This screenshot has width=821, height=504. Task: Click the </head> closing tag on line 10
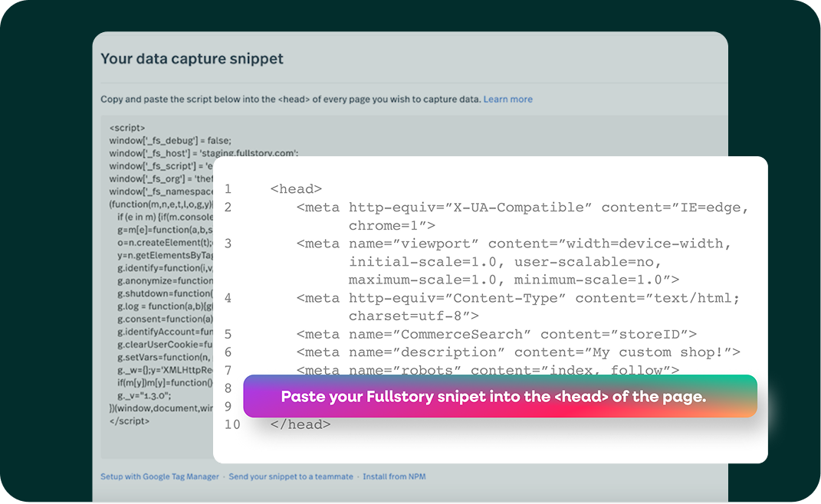(x=300, y=424)
